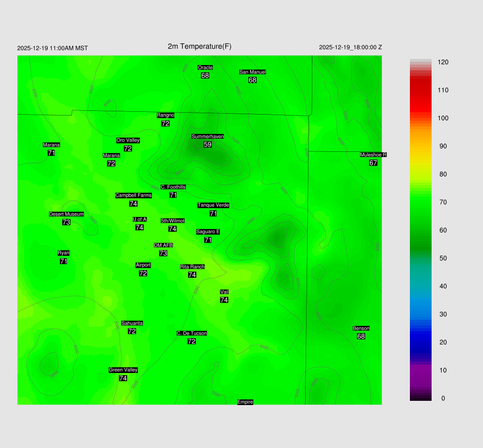
Task: Select the Green Valley station label
Action: (123, 370)
